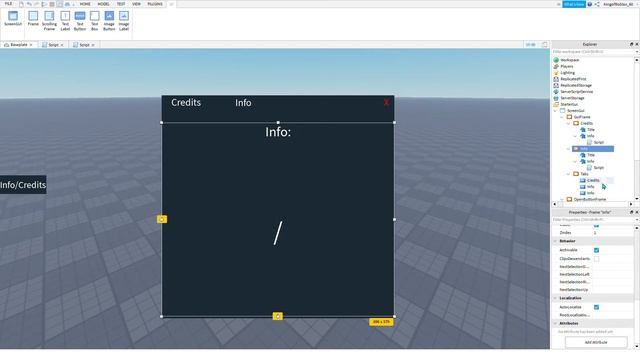The image size is (640, 360).
Task: Open the help icon beside What's New
Action: click(589, 4)
